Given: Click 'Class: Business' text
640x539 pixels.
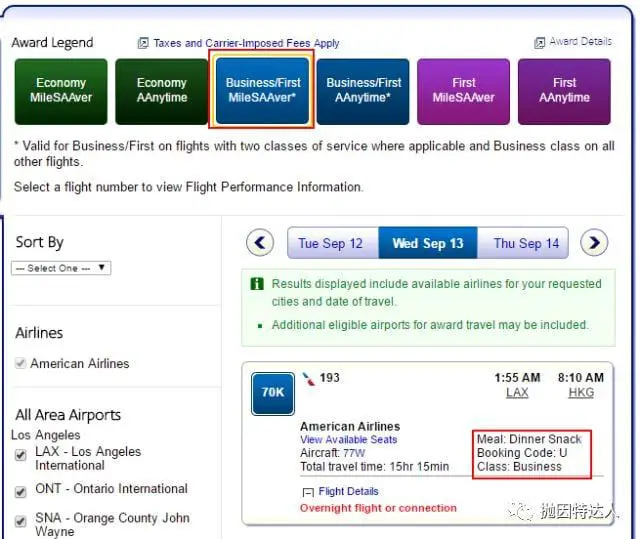Looking at the screenshot, I should (x=519, y=466).
